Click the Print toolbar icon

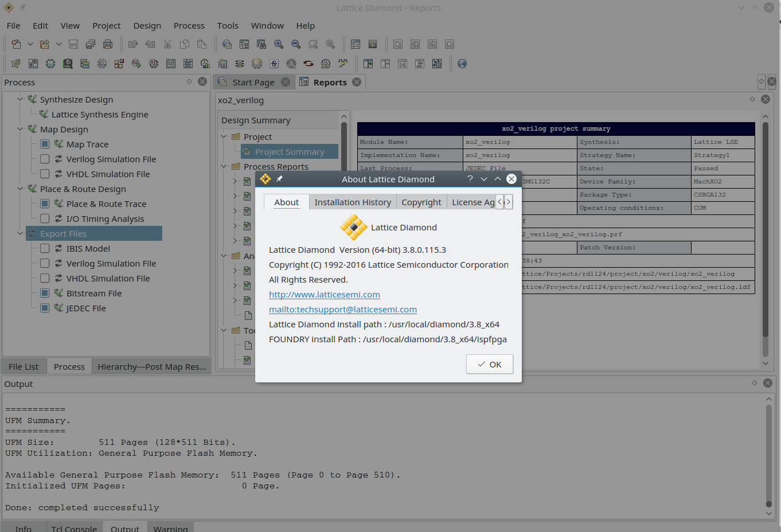pos(108,44)
